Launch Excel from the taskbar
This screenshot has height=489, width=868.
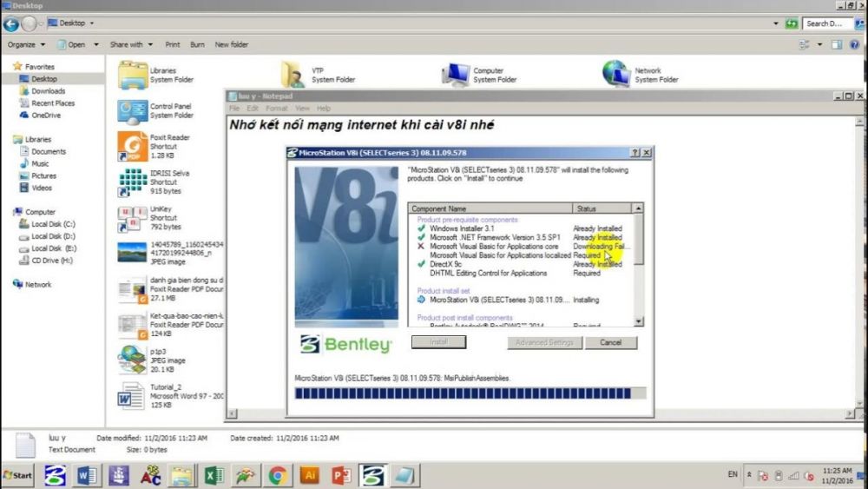click(214, 475)
